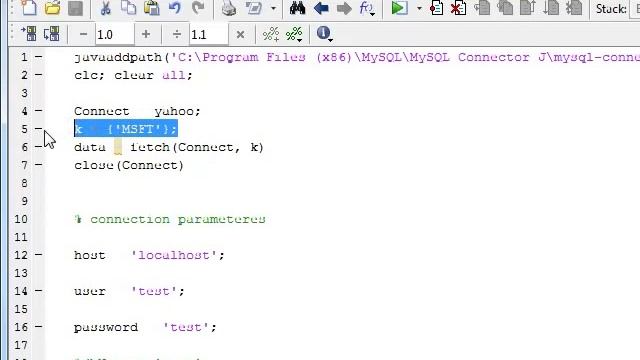Run the script with the green play icon
640x360 pixels.
(x=399, y=8)
